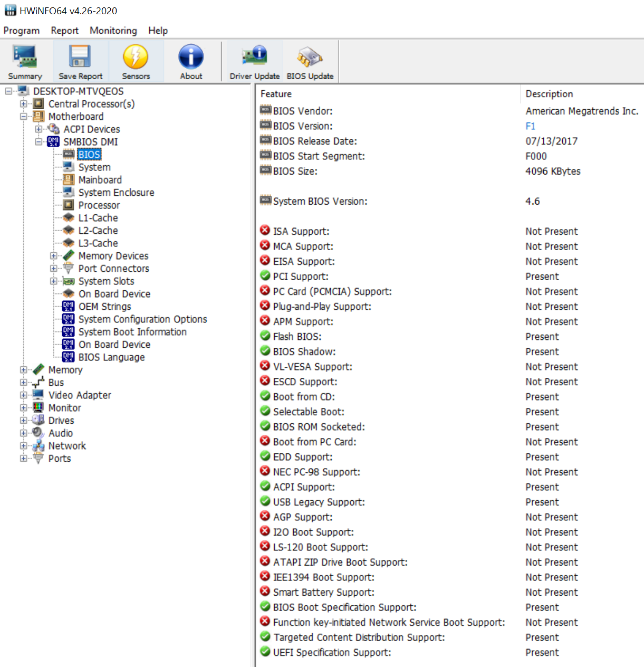Viewport: 644px width, 667px height.
Task: Click the Monitor color-screen icon
Action: point(39,408)
